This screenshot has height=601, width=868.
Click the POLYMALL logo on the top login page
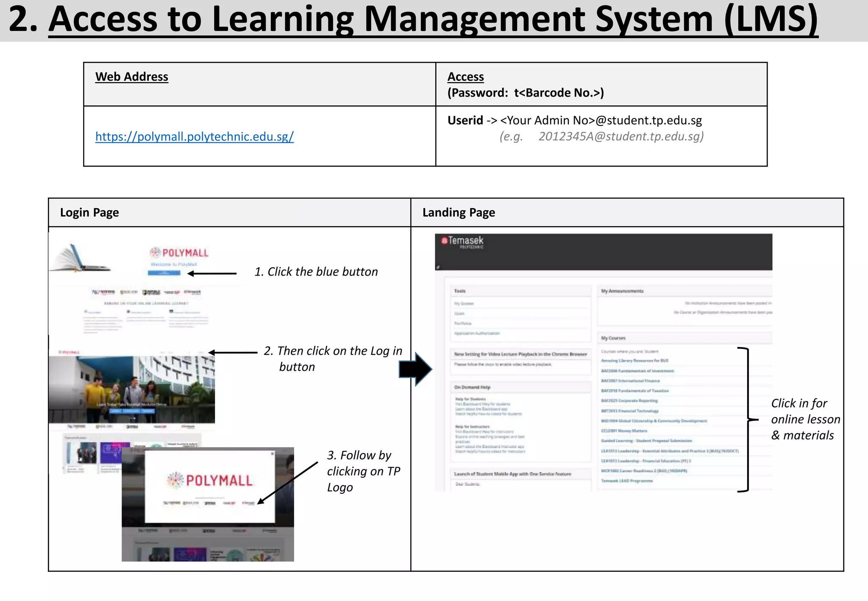pos(179,253)
